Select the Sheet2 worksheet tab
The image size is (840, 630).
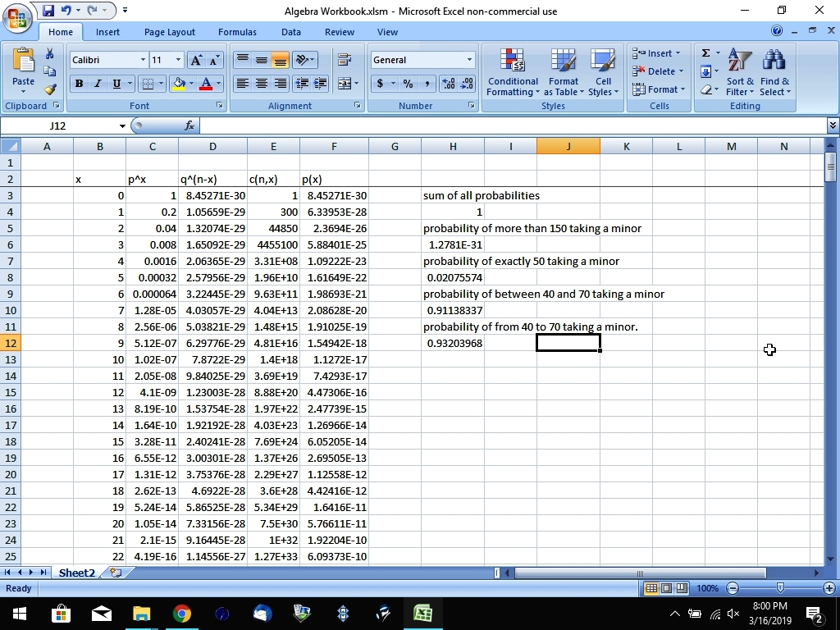[x=76, y=573]
